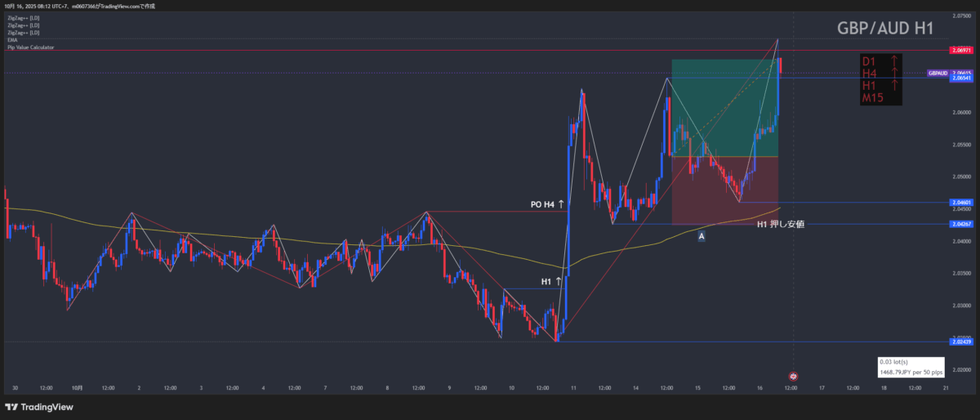Select the 'PO H4 ↑' text annotation
This screenshot has width=980, height=420.
[548, 203]
